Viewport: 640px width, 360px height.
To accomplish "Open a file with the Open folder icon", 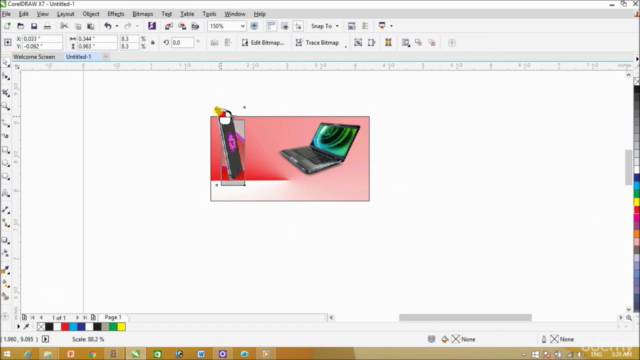I will pos(20,26).
